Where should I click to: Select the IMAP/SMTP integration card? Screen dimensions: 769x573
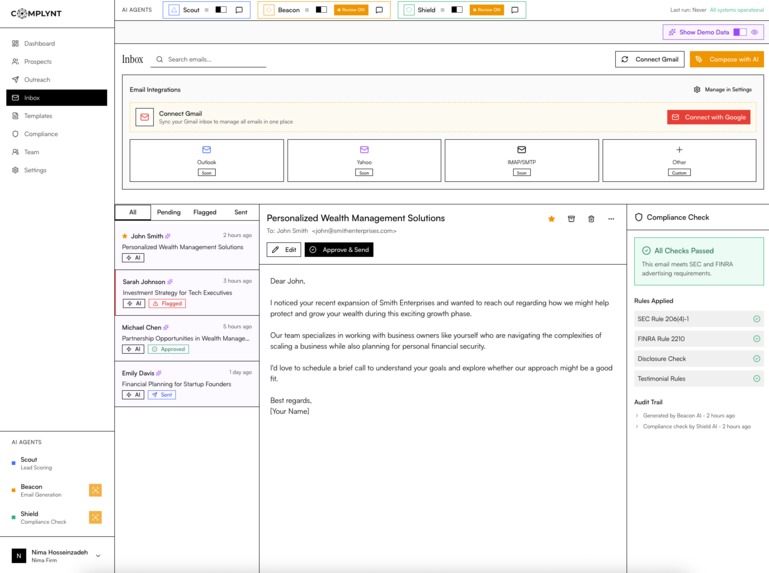(x=521, y=160)
